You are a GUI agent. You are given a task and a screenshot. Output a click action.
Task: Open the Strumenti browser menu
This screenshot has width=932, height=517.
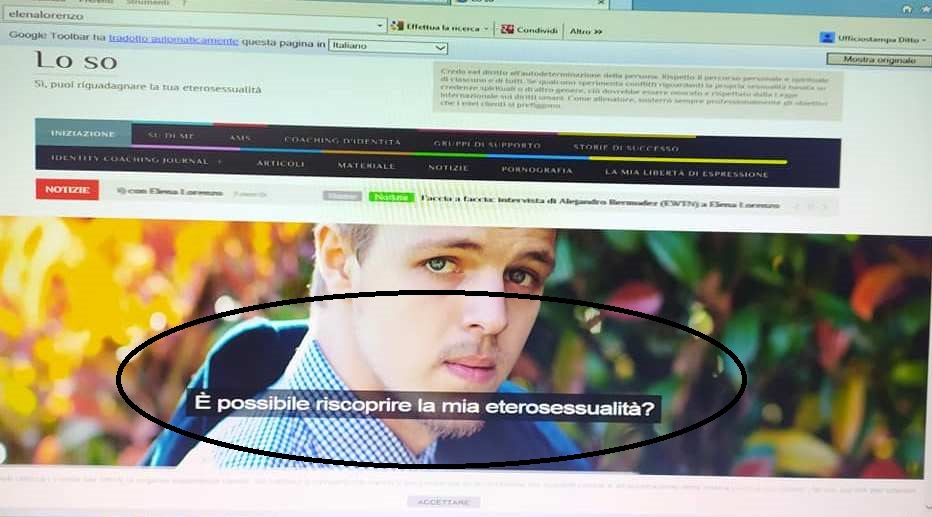(147, 2)
